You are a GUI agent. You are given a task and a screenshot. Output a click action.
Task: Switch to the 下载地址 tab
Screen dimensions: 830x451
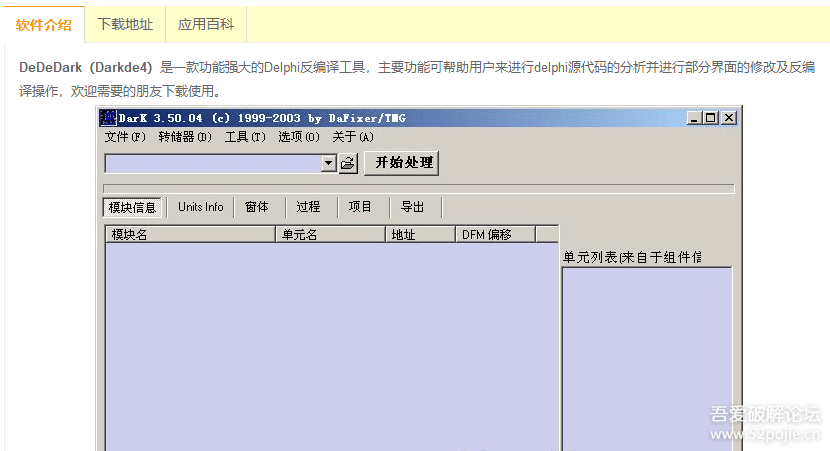(x=125, y=24)
